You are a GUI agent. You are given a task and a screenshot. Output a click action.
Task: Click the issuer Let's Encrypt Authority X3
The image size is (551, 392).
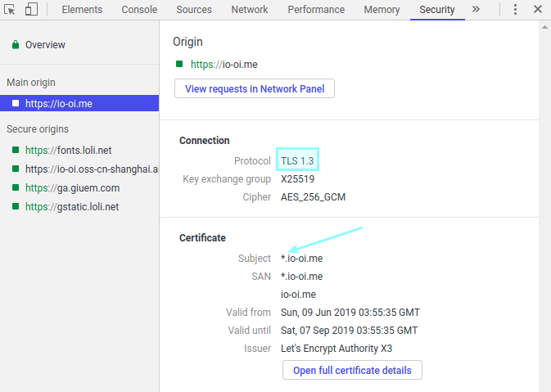[336, 349]
